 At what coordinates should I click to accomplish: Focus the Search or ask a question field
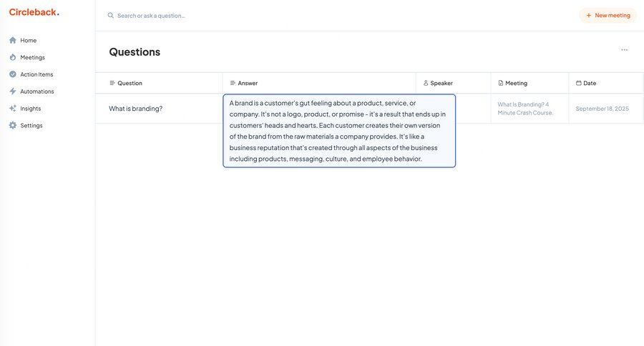(215, 15)
